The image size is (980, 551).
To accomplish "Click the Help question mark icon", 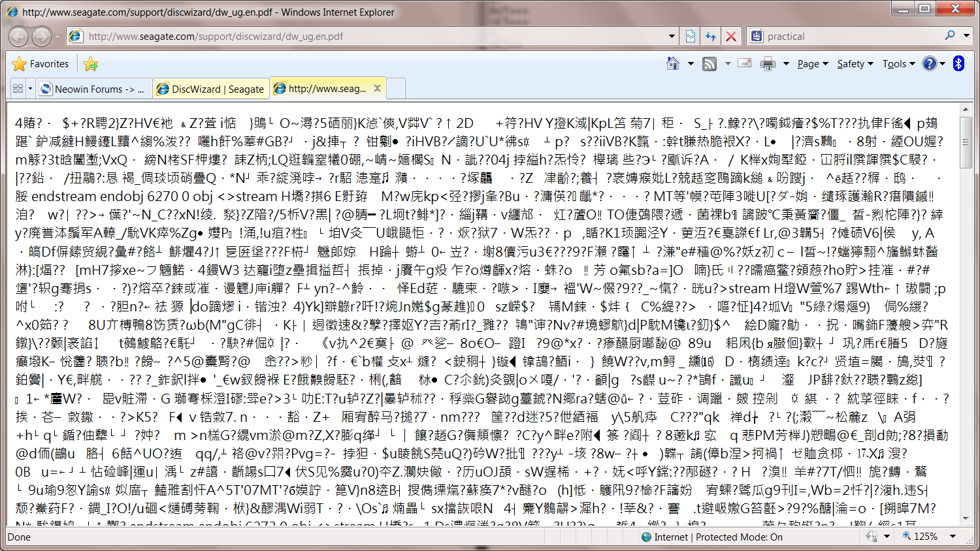I will pos(929,63).
